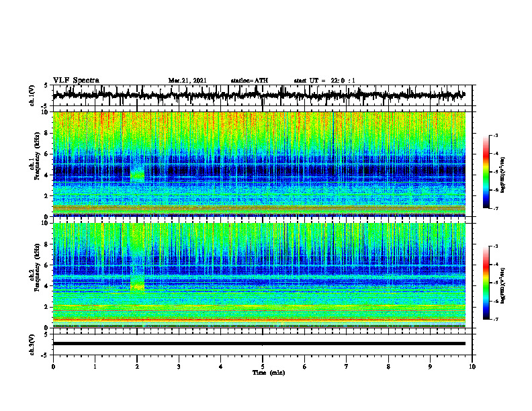Click the time axis tick label "5"
Viewport: 532px width, 411px height.
[x=263, y=367]
